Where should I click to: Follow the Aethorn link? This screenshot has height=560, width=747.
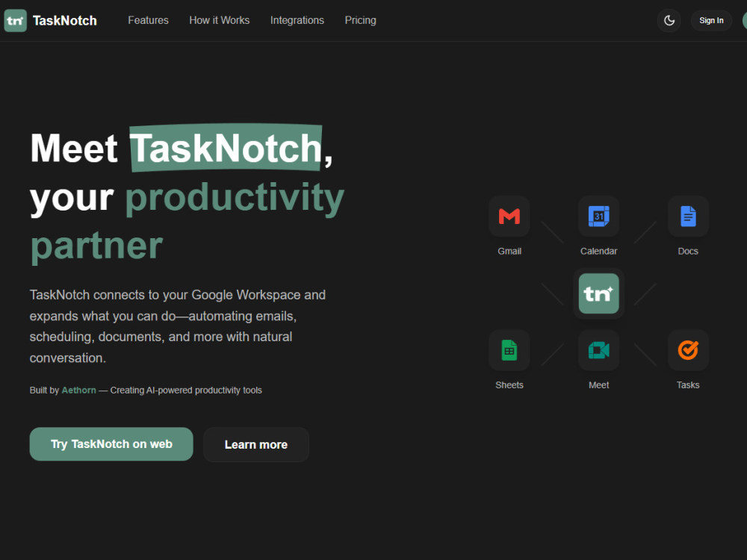78,390
